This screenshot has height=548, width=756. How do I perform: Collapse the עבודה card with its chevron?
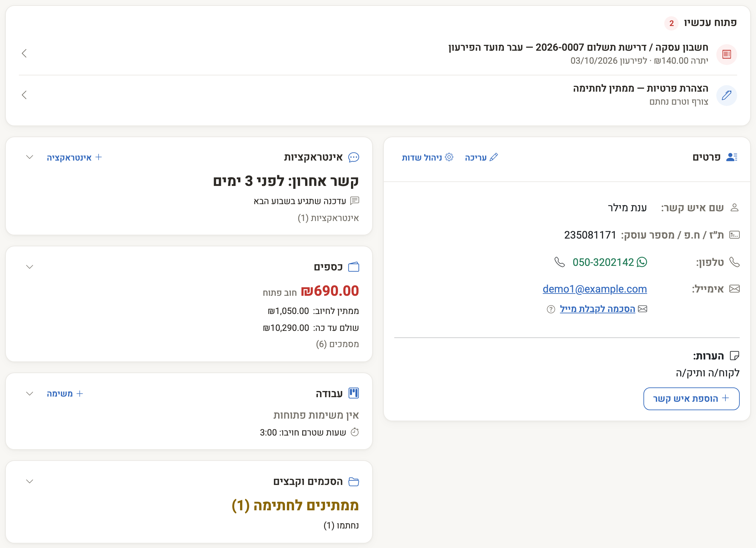click(x=30, y=393)
